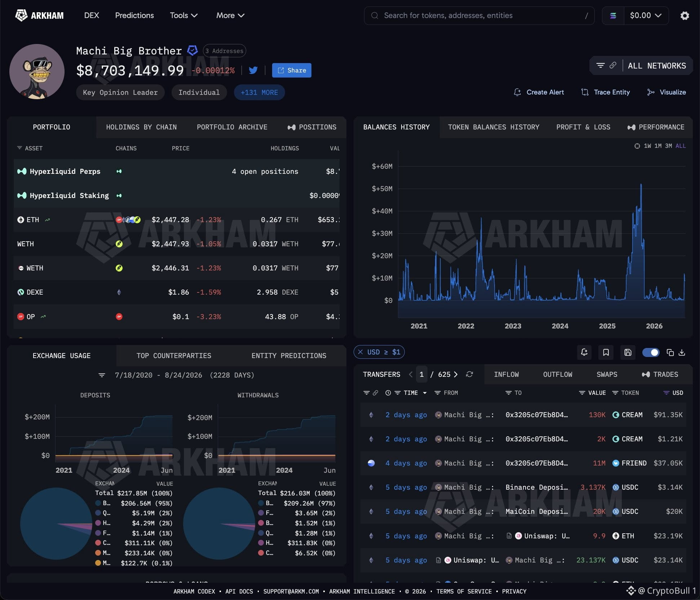Click the trend chart icon next to OP

click(x=43, y=317)
